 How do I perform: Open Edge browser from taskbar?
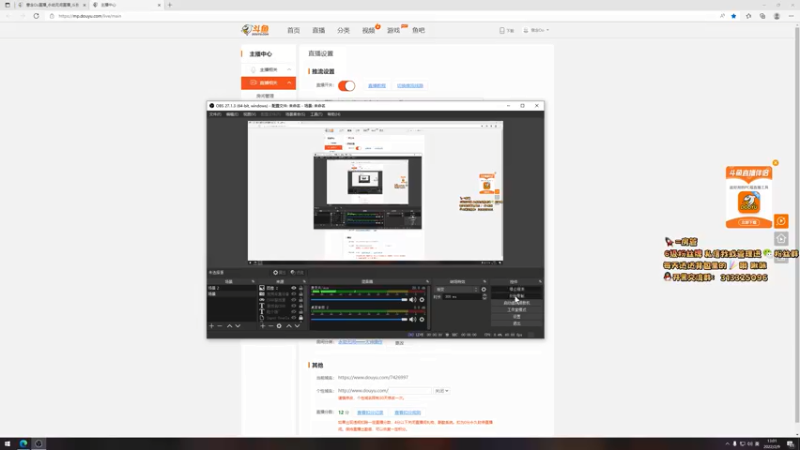[23, 444]
